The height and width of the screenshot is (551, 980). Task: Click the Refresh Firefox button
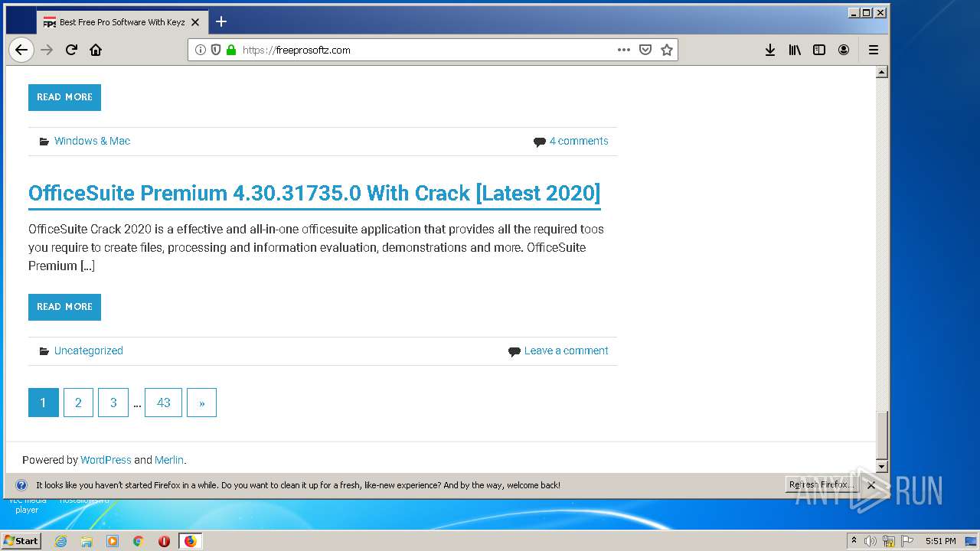(x=822, y=484)
